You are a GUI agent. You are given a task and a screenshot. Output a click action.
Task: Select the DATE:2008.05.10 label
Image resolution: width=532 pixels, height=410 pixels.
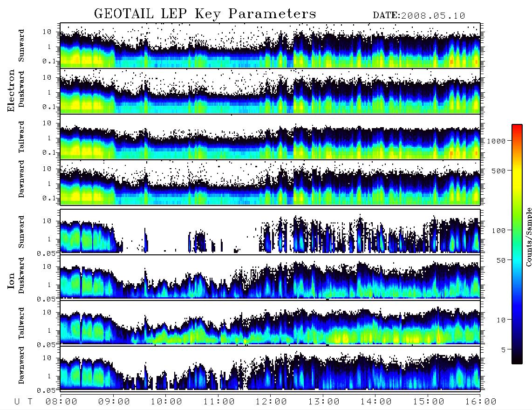pos(419,16)
